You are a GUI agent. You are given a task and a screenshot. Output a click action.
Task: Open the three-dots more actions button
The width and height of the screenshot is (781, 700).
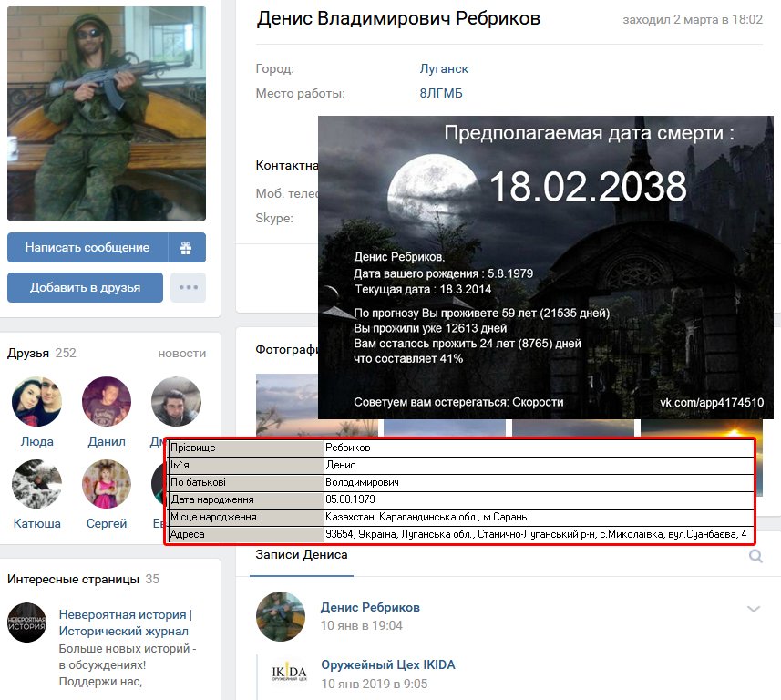(x=189, y=287)
